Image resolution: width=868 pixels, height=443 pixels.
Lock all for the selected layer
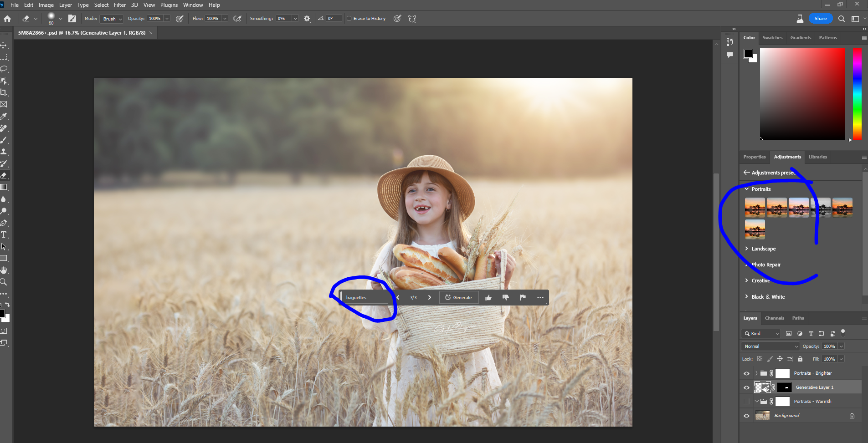tap(800, 359)
